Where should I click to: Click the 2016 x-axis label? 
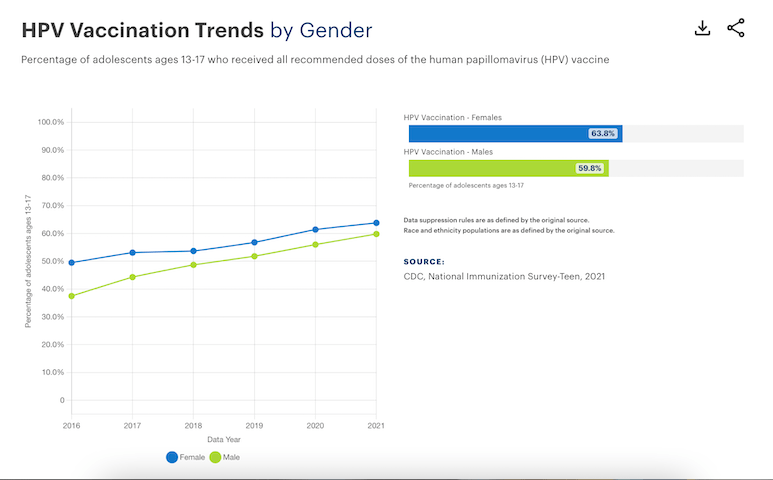[x=71, y=425]
